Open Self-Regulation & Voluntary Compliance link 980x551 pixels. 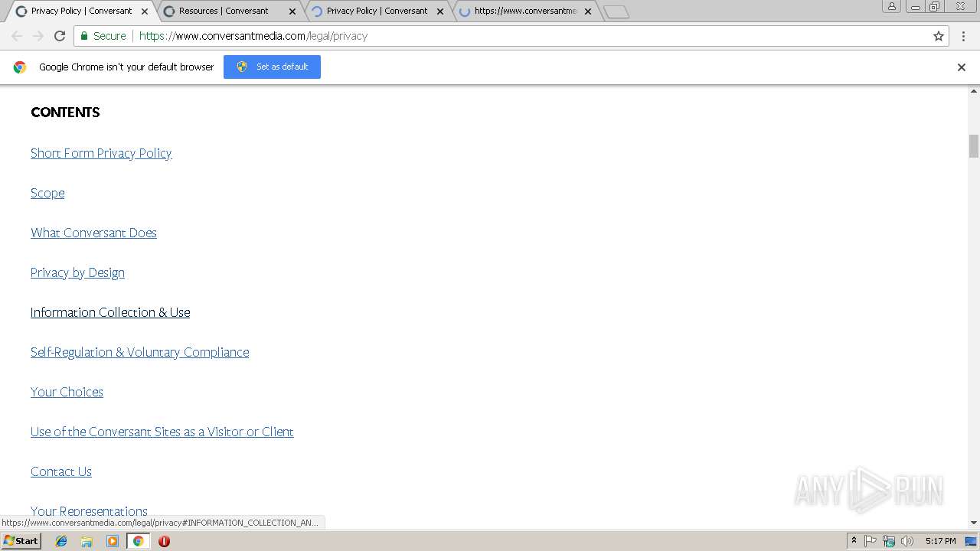point(139,352)
